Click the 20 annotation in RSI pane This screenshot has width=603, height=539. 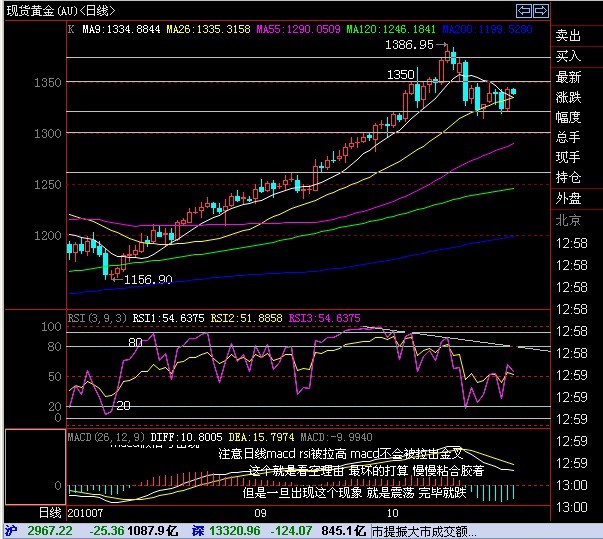pyautogui.click(x=123, y=406)
